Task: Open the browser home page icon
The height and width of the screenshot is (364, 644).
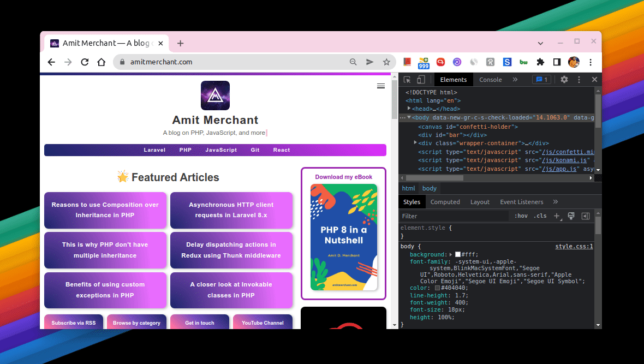Action: 102,62
